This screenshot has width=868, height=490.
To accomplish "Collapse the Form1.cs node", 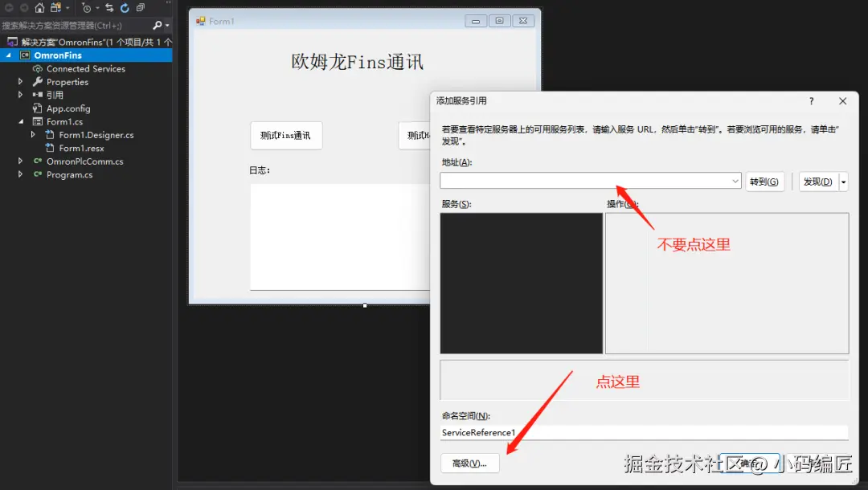I will click(20, 121).
